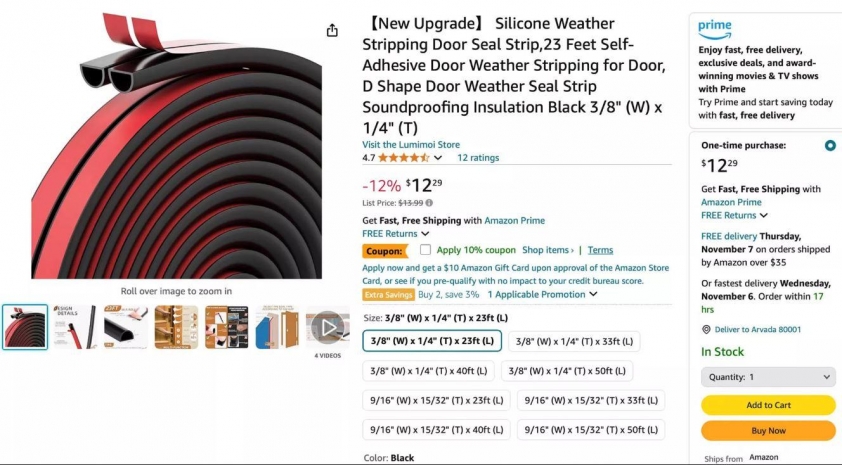Open the Design Details thumbnail image
This screenshot has width=842, height=465.
pos(75,327)
